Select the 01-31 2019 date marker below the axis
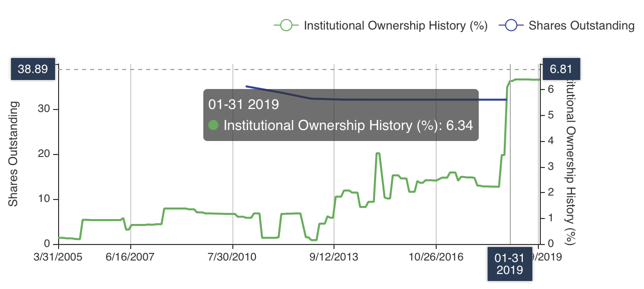The width and height of the screenshot is (644, 289). click(x=509, y=264)
